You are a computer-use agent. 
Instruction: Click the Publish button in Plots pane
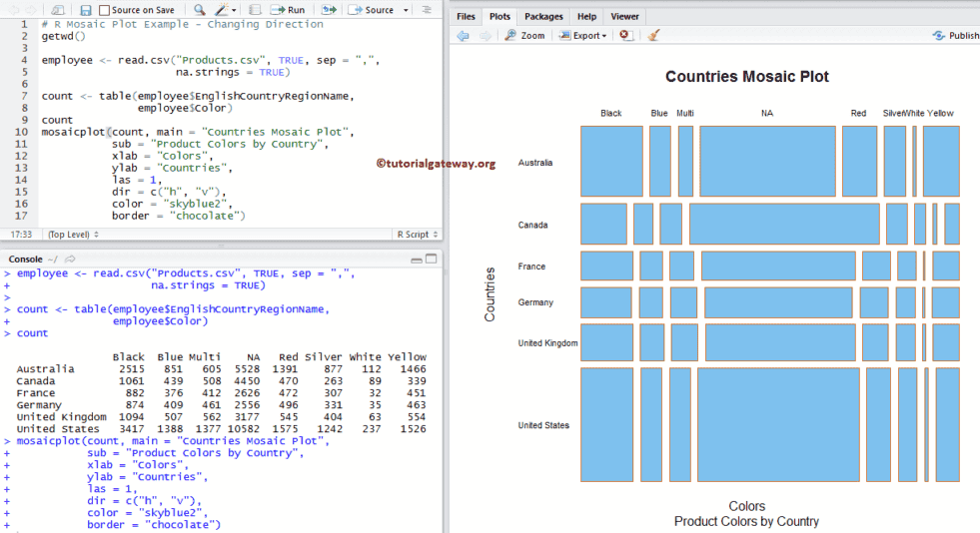[x=956, y=36]
